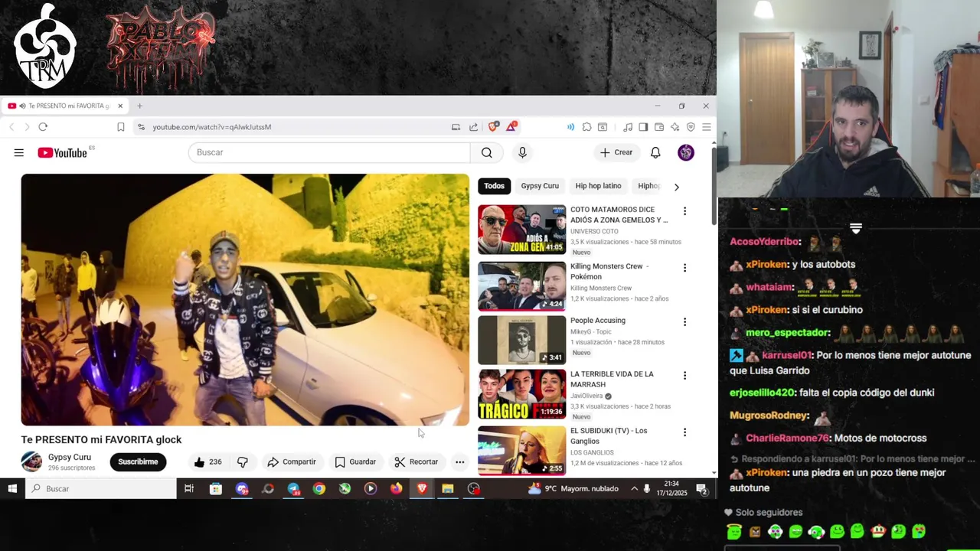The height and width of the screenshot is (551, 980).
Task: Mute the tab via speaker icon
Action: [22, 106]
